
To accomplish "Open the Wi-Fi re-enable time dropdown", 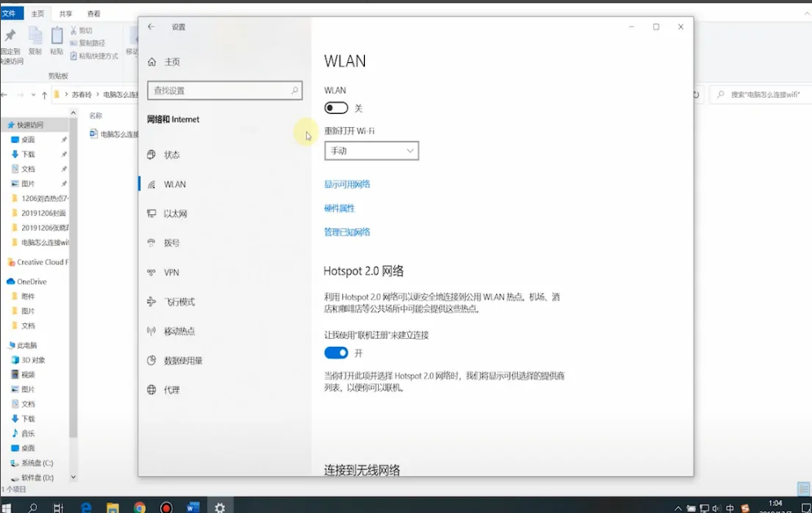I will (371, 151).
